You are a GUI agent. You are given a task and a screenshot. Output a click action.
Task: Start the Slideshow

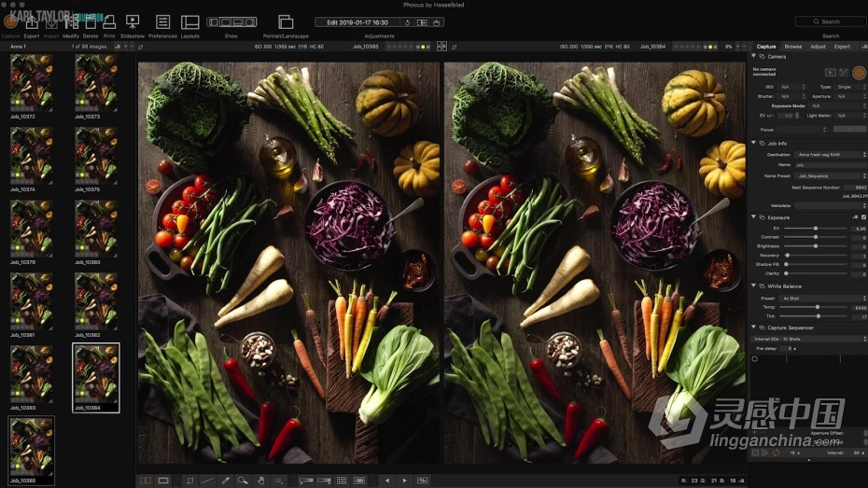click(133, 22)
